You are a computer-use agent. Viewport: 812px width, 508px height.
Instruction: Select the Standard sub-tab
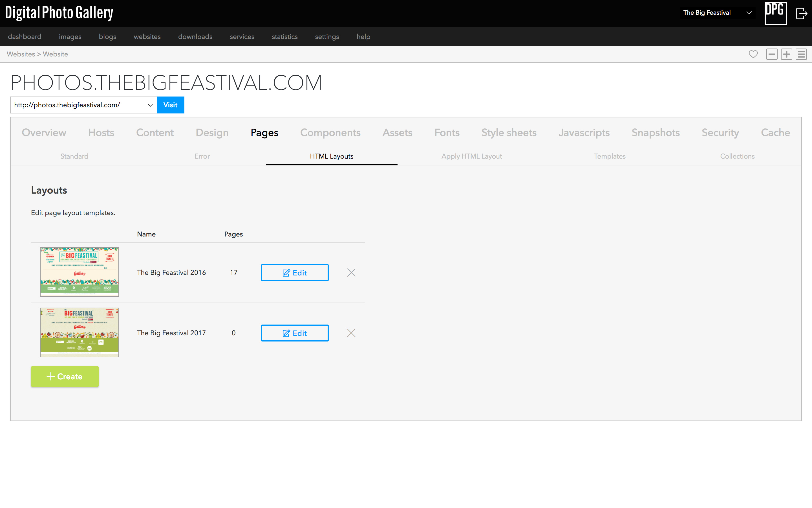point(74,156)
